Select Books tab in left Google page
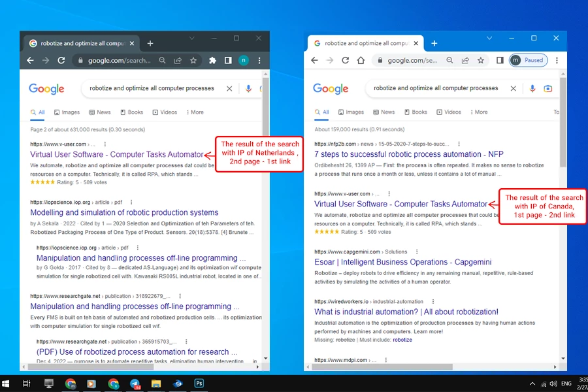This screenshot has width=588, height=392. [x=131, y=112]
